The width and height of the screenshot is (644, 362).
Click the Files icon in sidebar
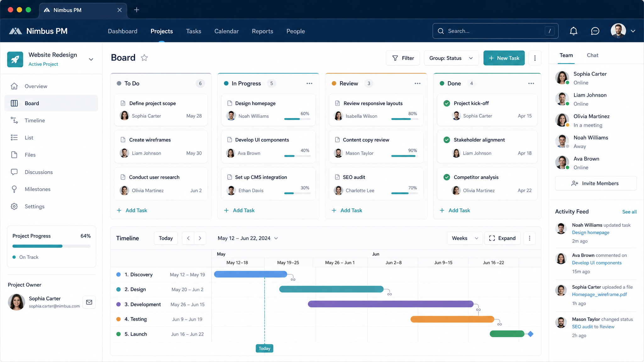pos(14,155)
